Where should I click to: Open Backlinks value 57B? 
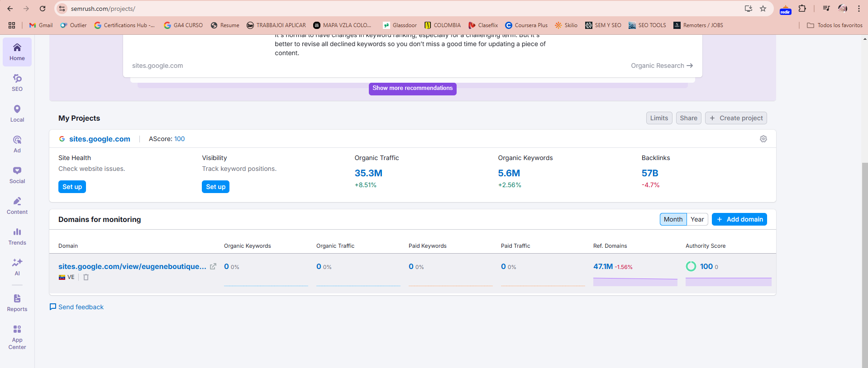click(650, 173)
